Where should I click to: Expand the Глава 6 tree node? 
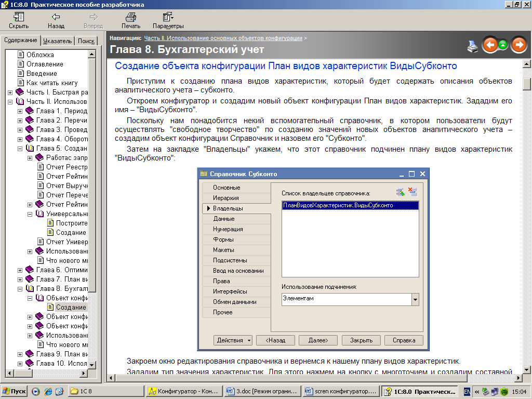20,270
